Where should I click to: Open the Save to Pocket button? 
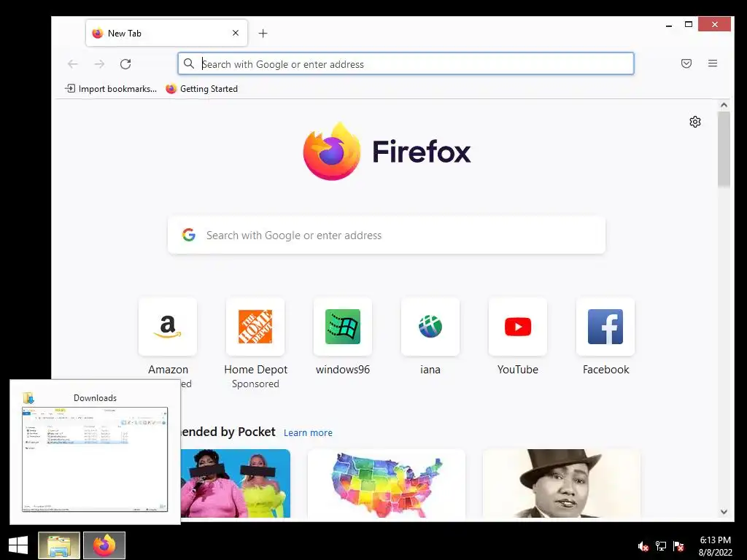[x=686, y=63]
